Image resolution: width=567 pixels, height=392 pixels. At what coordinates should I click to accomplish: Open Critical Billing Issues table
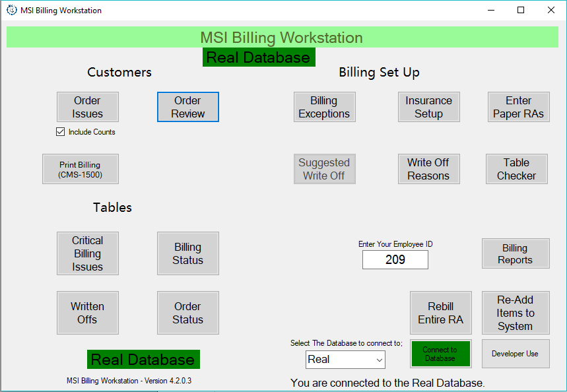(87, 253)
